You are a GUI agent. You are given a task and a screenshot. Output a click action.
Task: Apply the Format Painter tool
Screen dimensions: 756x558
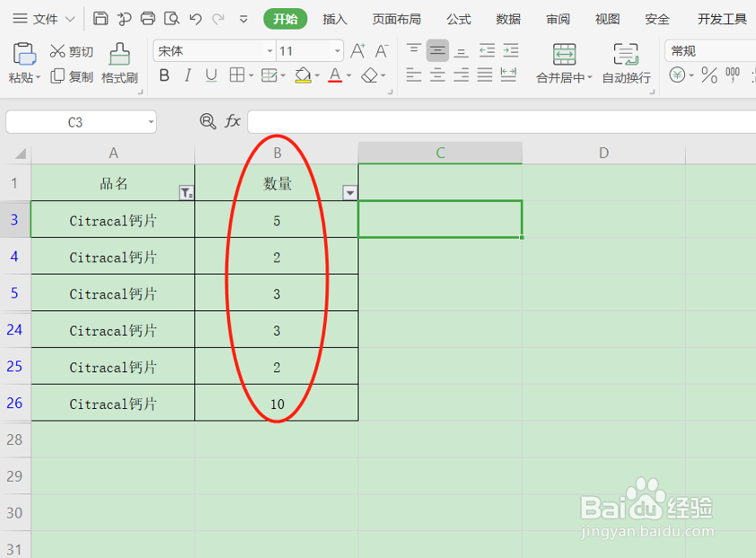118,65
